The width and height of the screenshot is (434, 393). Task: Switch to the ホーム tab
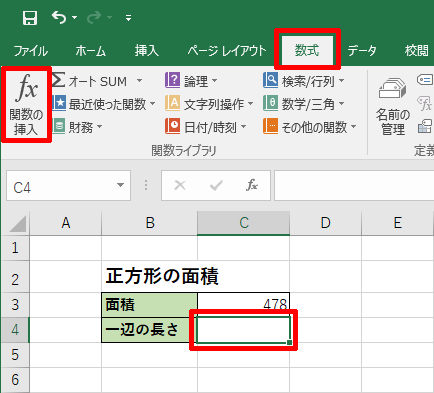click(90, 51)
